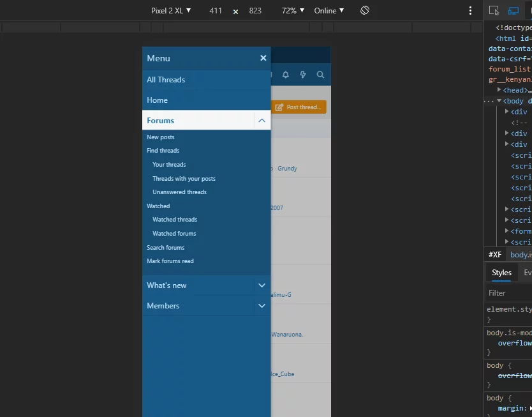Expand the form element in DOM tree
This screenshot has height=417, width=532.
(x=506, y=231)
